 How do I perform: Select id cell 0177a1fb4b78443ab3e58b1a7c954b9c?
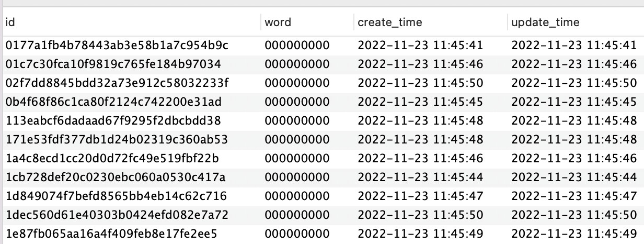point(117,46)
